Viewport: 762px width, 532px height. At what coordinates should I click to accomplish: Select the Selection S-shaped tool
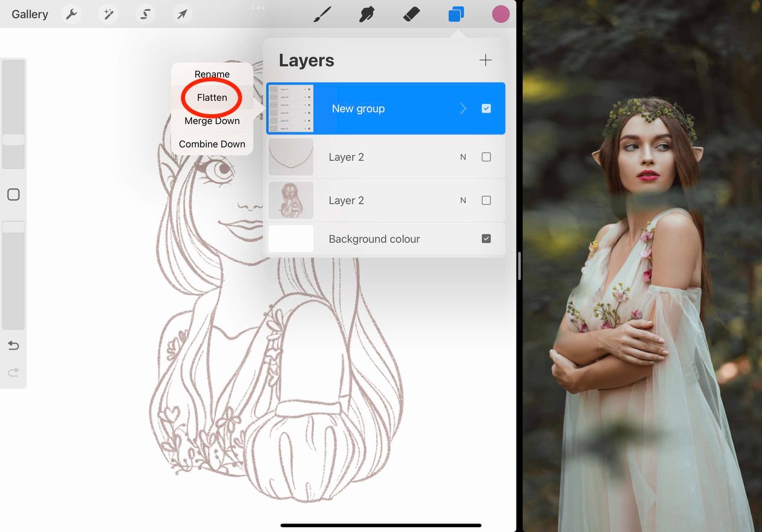pos(145,14)
